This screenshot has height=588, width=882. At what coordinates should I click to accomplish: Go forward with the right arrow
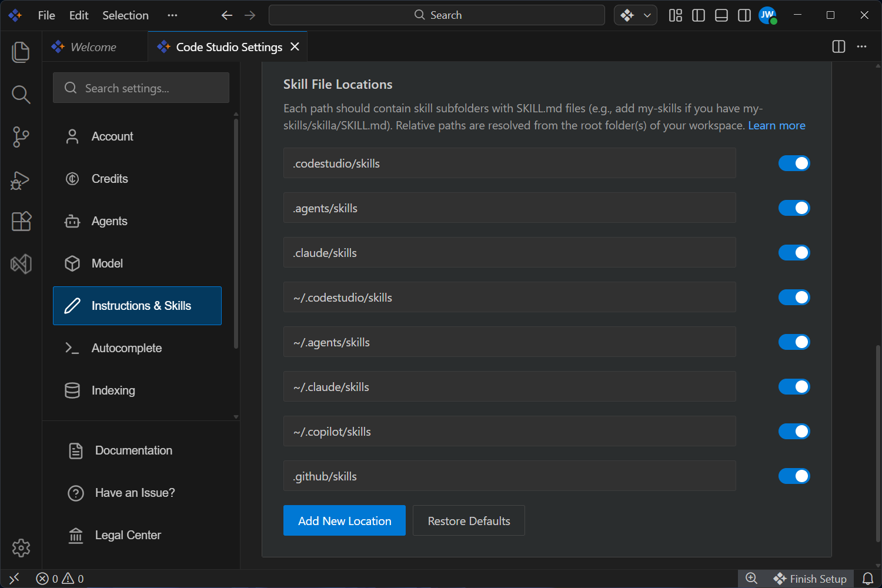click(250, 15)
